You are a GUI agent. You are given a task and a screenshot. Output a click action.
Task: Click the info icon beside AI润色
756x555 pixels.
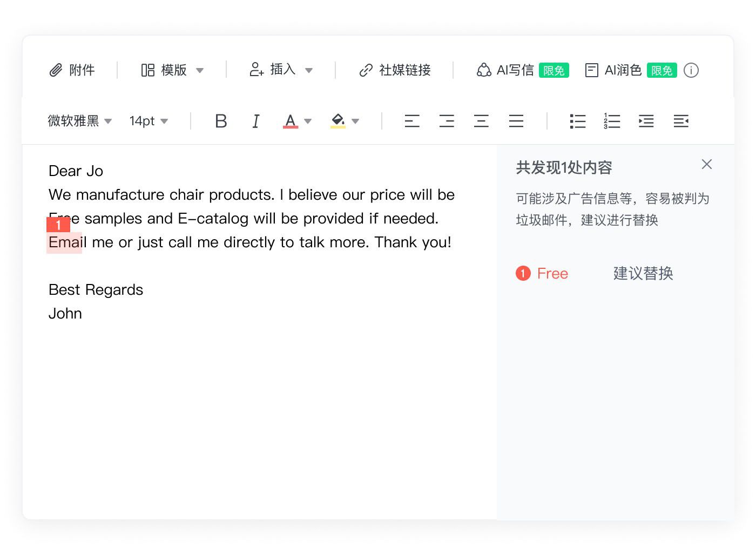(691, 70)
